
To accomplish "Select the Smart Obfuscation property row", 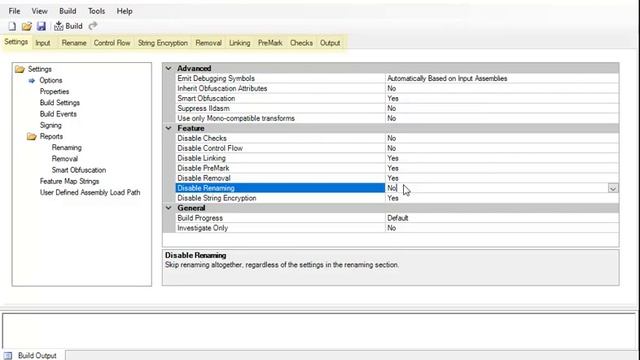I will click(280, 98).
